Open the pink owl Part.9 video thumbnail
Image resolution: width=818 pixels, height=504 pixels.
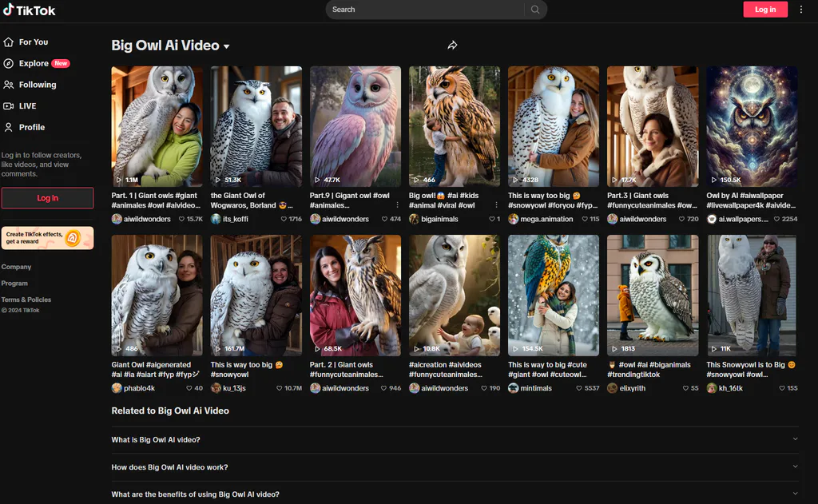(x=355, y=126)
